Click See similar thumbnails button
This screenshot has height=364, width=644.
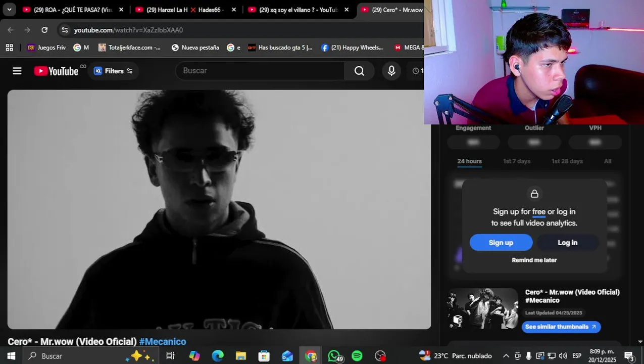pyautogui.click(x=561, y=327)
